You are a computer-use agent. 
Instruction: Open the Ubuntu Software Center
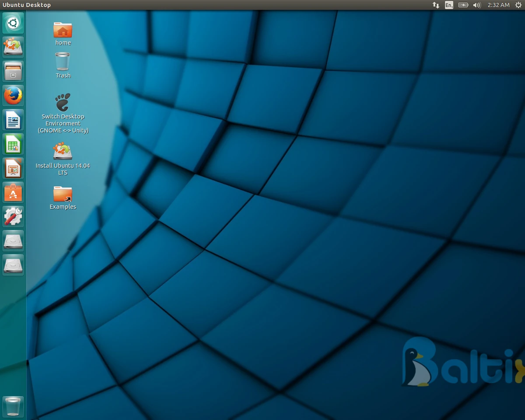pyautogui.click(x=13, y=192)
